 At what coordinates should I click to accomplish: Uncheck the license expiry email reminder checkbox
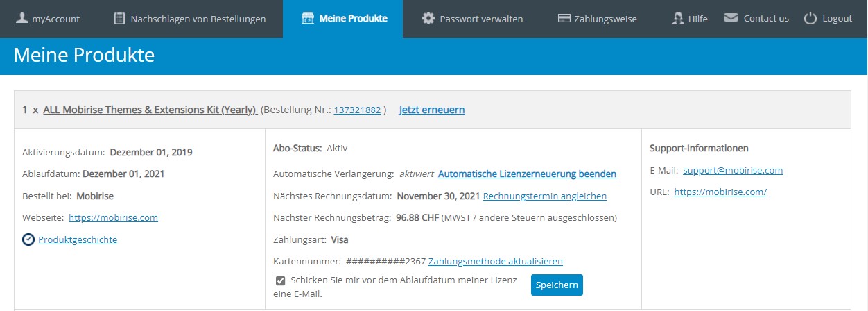click(281, 280)
